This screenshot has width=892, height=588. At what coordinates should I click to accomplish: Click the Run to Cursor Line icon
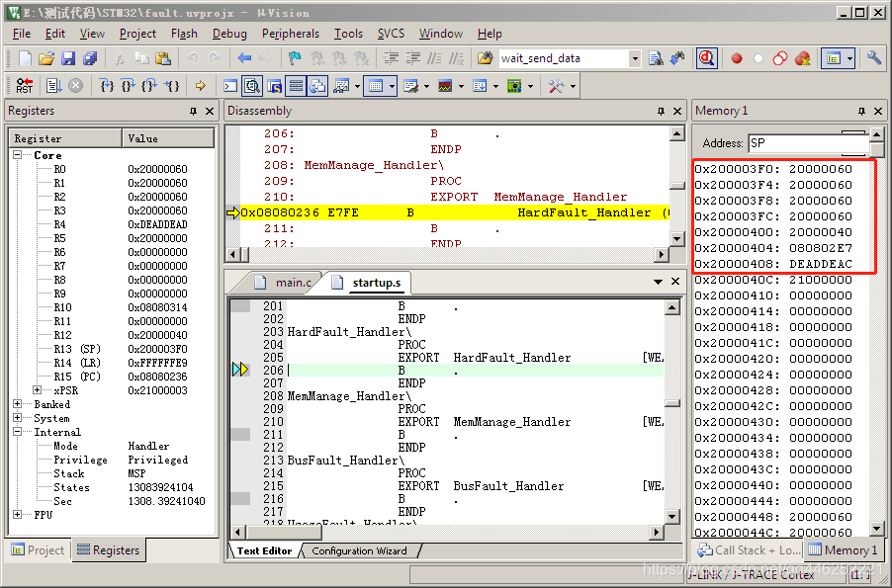point(172,86)
